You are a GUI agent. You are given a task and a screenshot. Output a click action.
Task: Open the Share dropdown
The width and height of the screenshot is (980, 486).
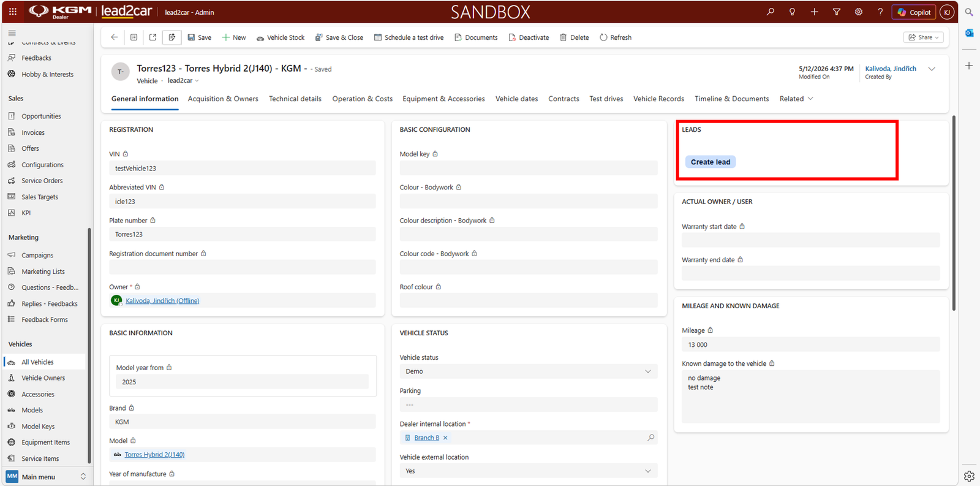(x=924, y=37)
